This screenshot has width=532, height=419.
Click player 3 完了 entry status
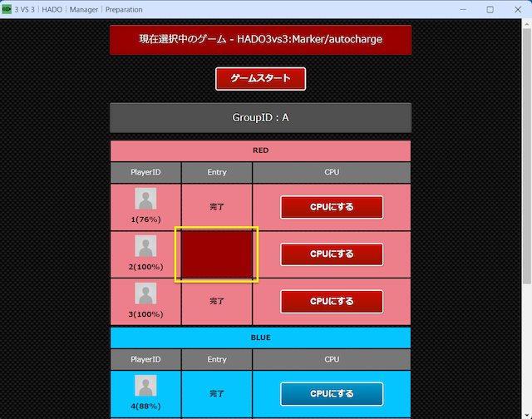[x=217, y=301]
